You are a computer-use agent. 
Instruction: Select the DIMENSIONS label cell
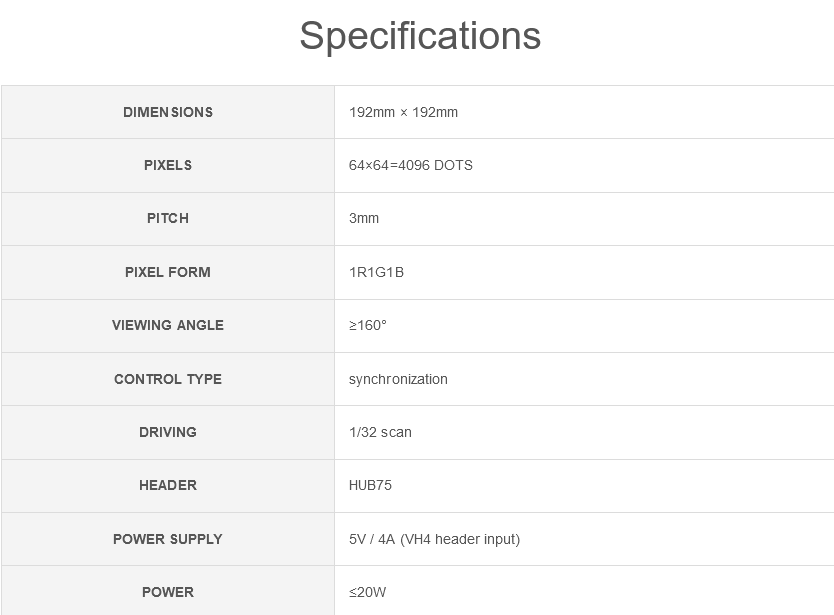[168, 112]
